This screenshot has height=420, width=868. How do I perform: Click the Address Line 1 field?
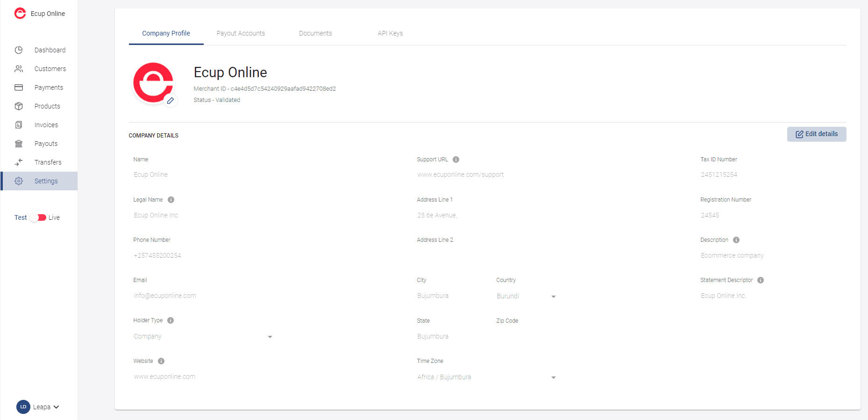click(487, 215)
